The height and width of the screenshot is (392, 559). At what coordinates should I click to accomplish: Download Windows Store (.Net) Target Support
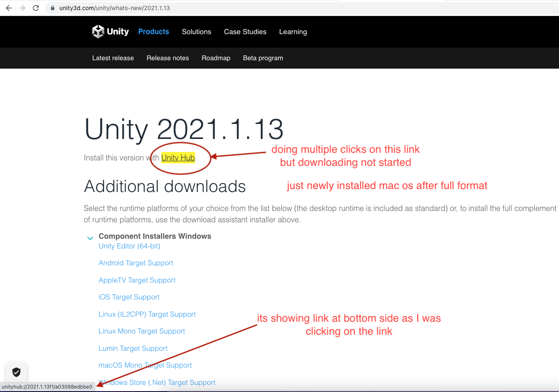coord(157,382)
